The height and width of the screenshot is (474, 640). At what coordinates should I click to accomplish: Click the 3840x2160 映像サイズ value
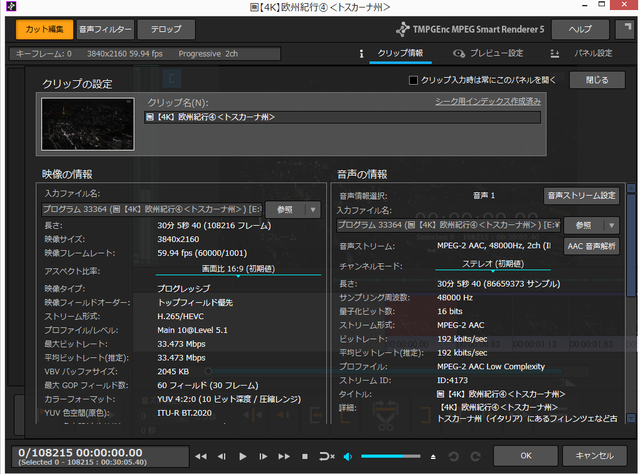(178, 239)
